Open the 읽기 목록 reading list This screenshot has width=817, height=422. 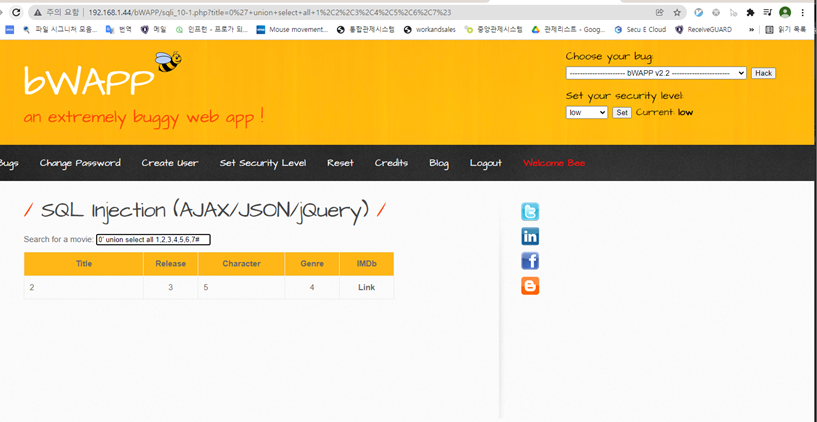(785, 30)
